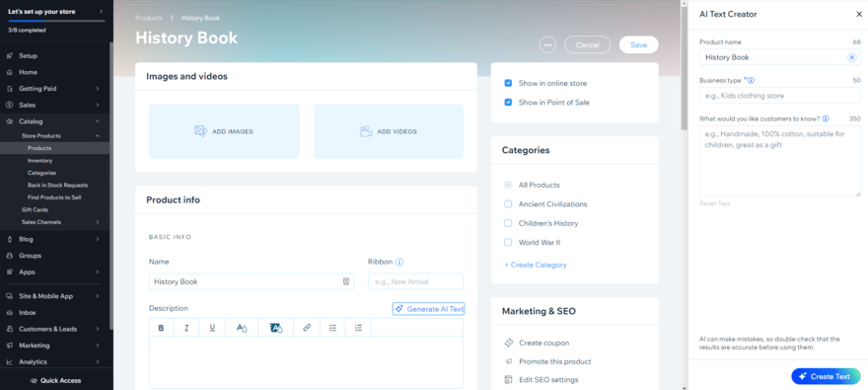
Task: Expand the Site & Mobile App chevron
Action: click(x=98, y=296)
